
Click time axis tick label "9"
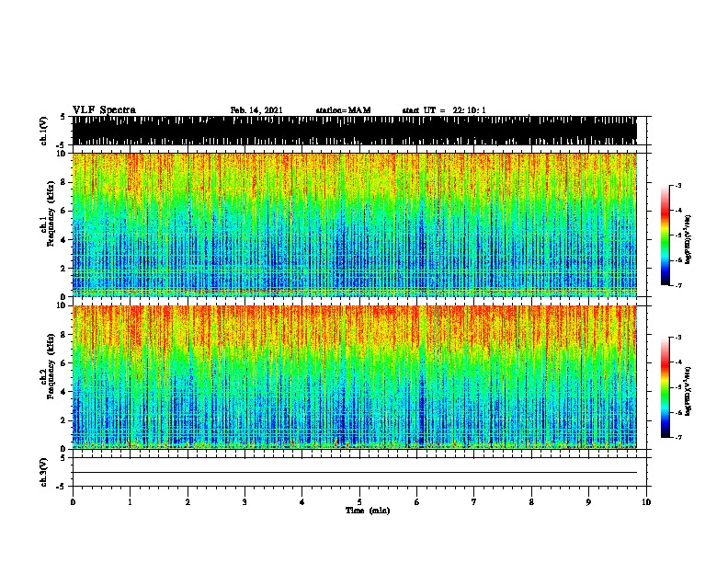[588, 502]
